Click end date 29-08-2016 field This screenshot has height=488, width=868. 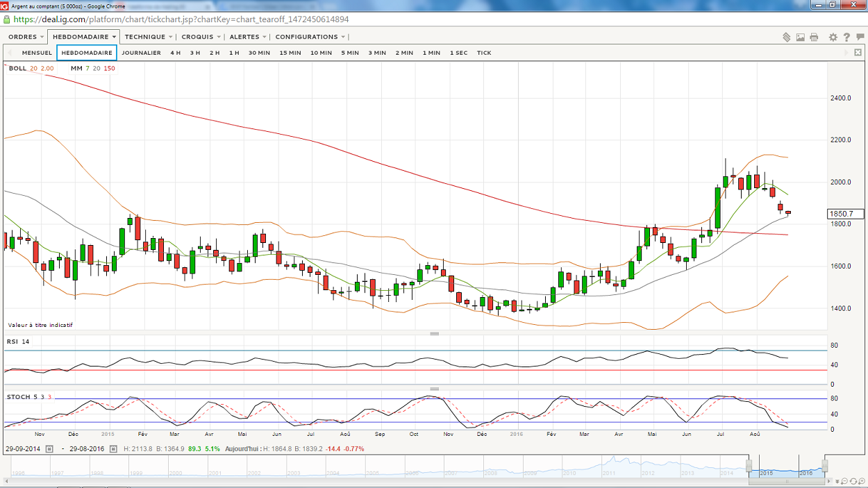click(x=86, y=449)
